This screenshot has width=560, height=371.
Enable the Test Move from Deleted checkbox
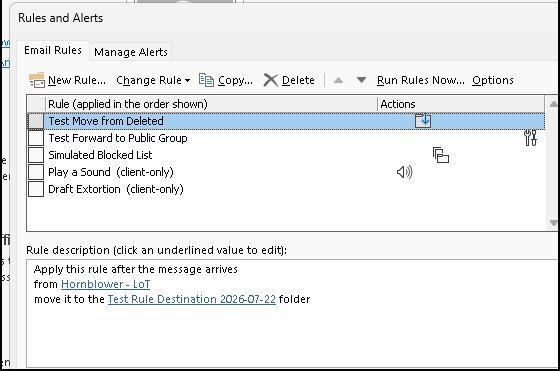coord(36,121)
